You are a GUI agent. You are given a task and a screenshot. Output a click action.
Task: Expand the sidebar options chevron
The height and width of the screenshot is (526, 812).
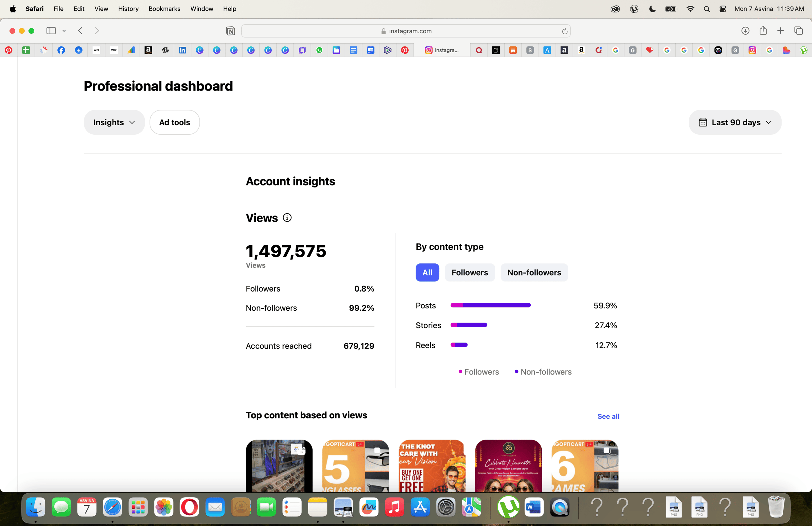coord(64,31)
